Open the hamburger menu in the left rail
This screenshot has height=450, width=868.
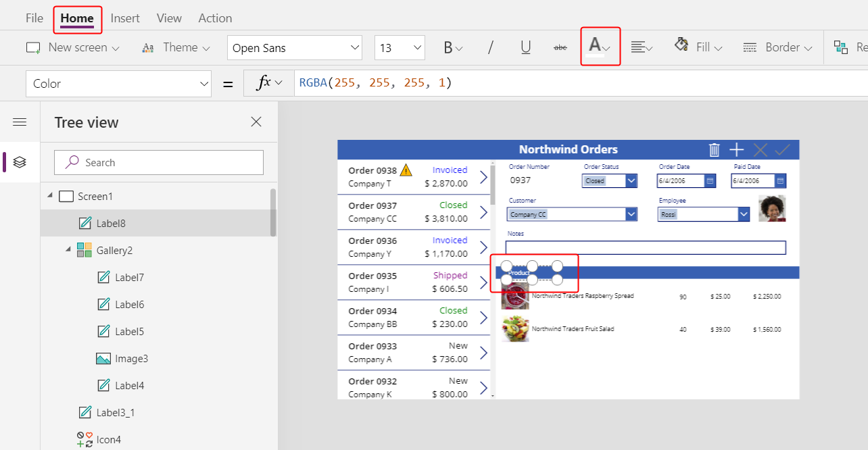pyautogui.click(x=20, y=122)
